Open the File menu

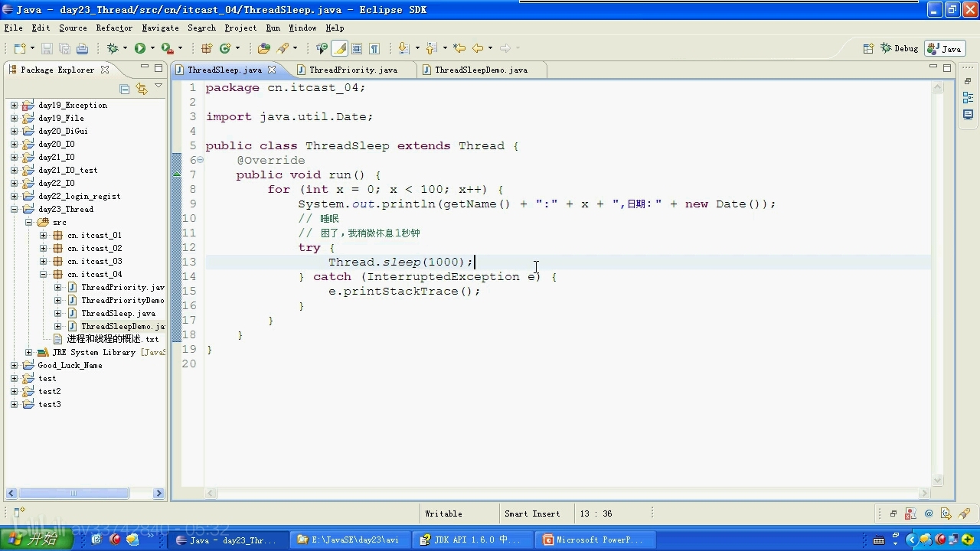click(13, 28)
